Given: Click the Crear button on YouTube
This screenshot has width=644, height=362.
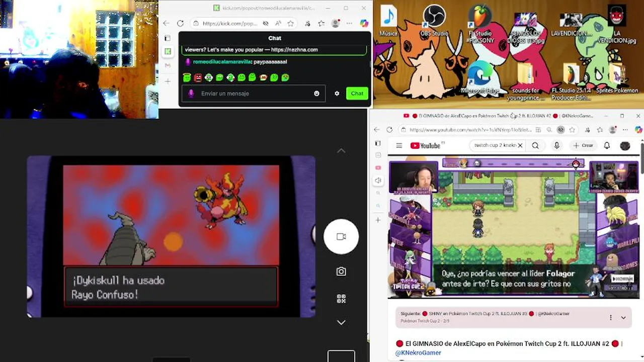Looking at the screenshot, I should [583, 145].
